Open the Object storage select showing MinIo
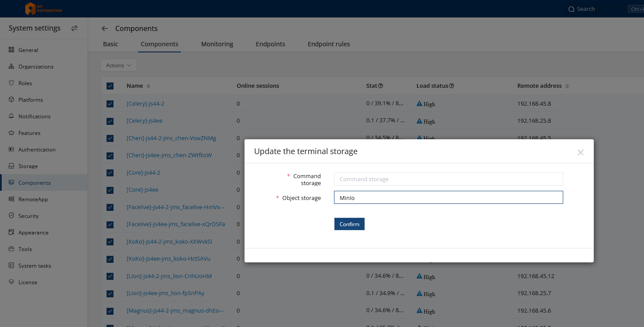Viewport: 644px width, 327px height. pyautogui.click(x=448, y=198)
